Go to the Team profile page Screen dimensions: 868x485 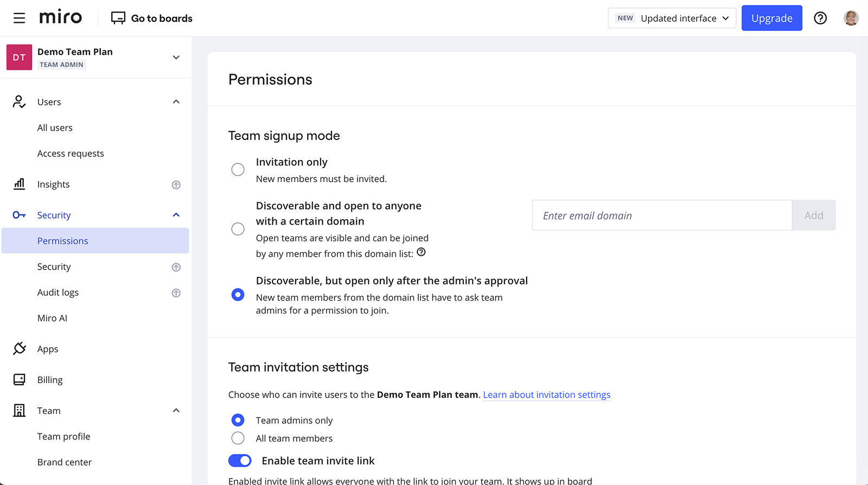click(x=63, y=437)
